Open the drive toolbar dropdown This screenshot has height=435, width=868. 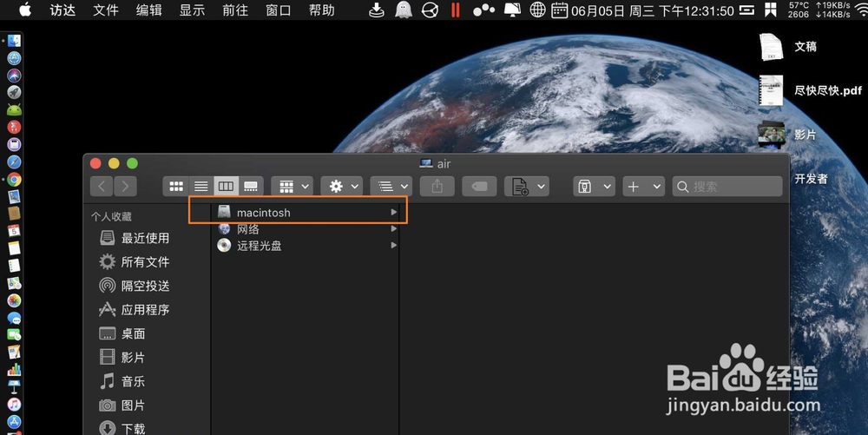point(594,187)
